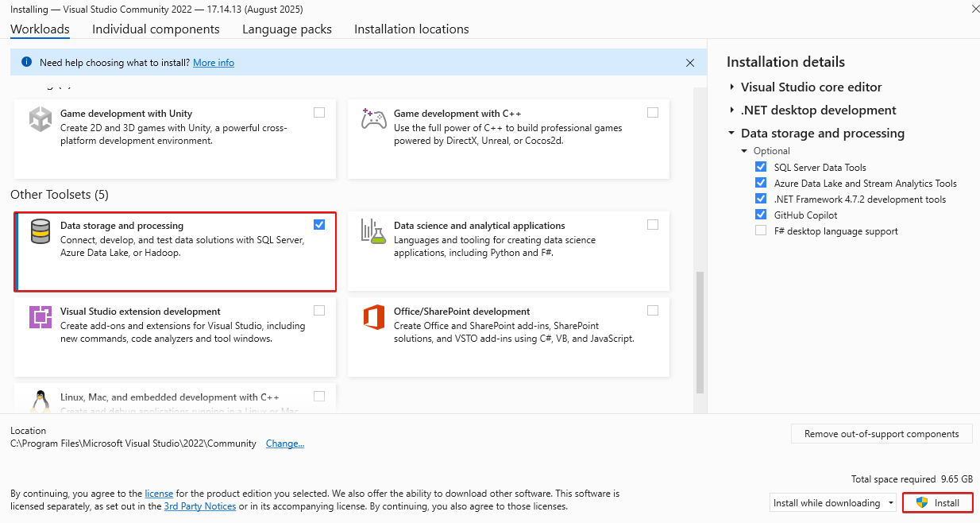Click the Data storage database icon

click(x=41, y=232)
